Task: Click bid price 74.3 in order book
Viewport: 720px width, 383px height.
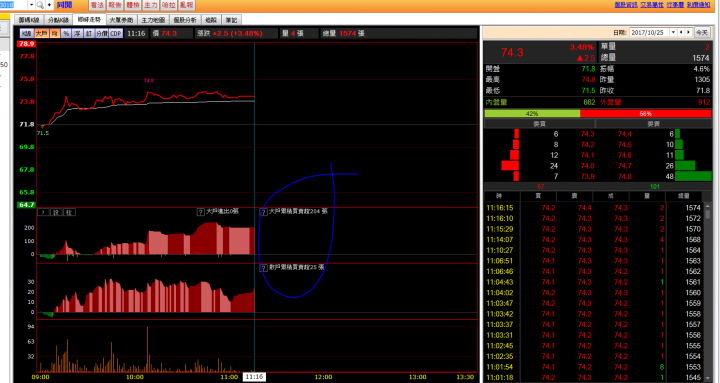Action: tap(587, 134)
